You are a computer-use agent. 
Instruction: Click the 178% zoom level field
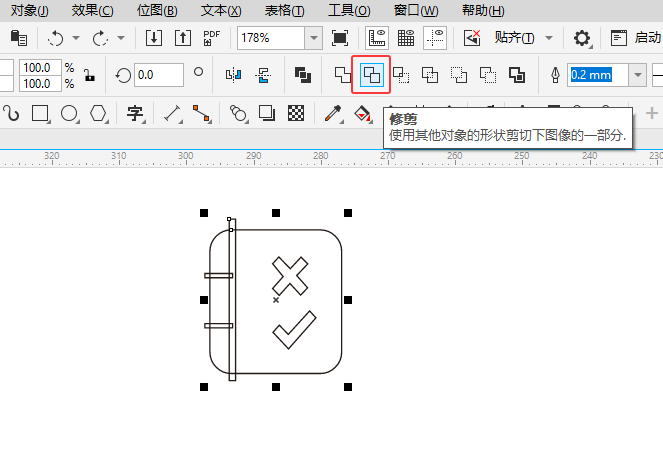coord(271,38)
